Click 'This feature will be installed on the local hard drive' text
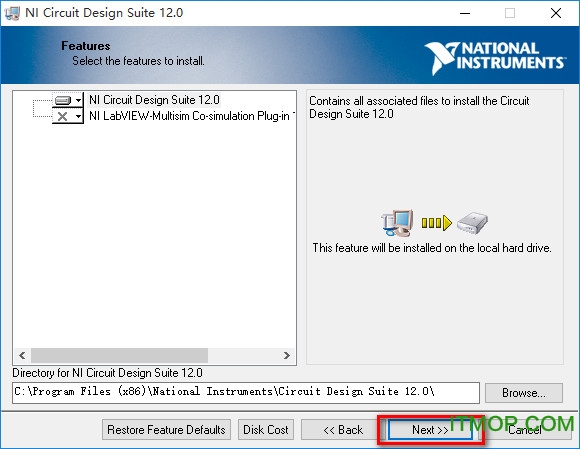The height and width of the screenshot is (449, 580). [x=432, y=248]
